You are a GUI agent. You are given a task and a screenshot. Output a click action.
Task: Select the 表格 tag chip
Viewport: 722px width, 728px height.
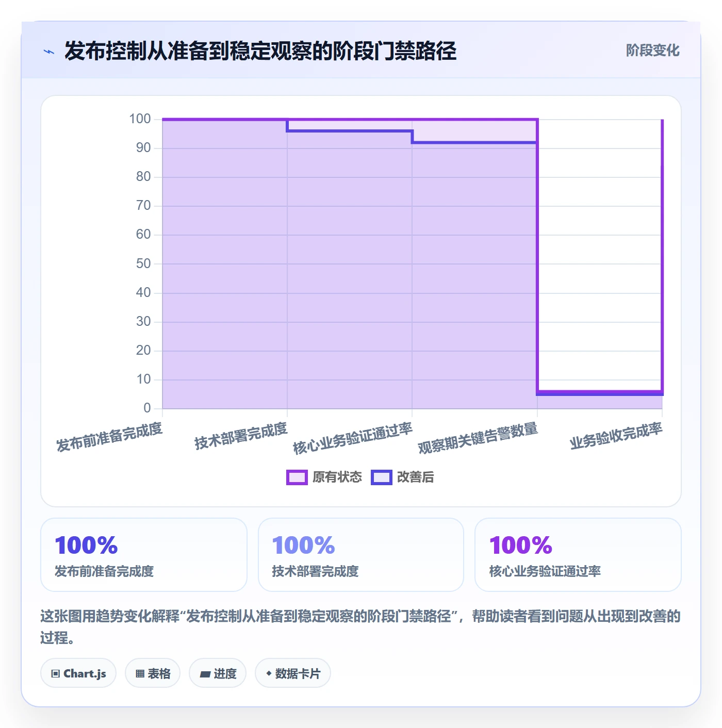point(153,673)
